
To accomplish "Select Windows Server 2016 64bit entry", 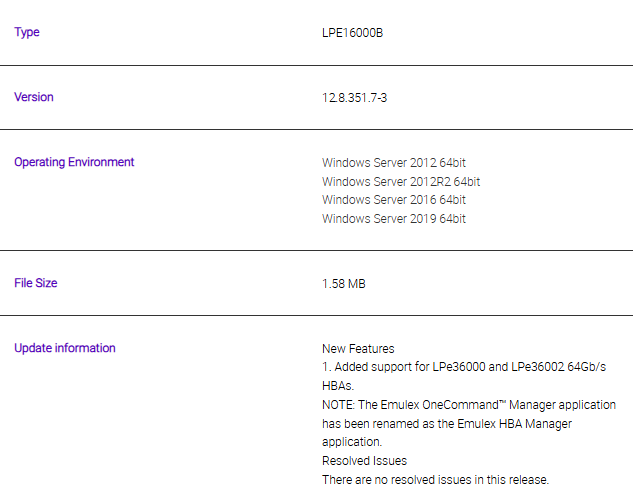I will pos(394,200).
